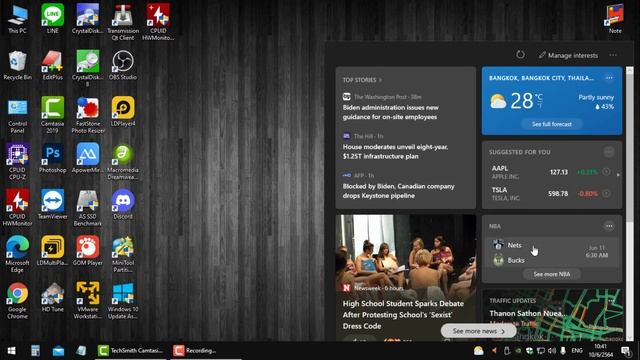Launch AS SSD Benchmark shortcut
This screenshot has height=360, width=640.
click(88, 208)
